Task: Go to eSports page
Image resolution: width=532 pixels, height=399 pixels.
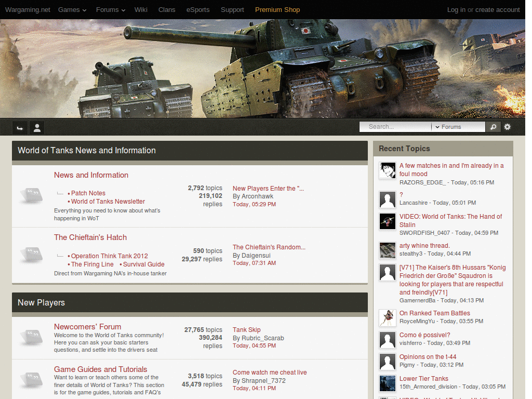Action: [198, 10]
